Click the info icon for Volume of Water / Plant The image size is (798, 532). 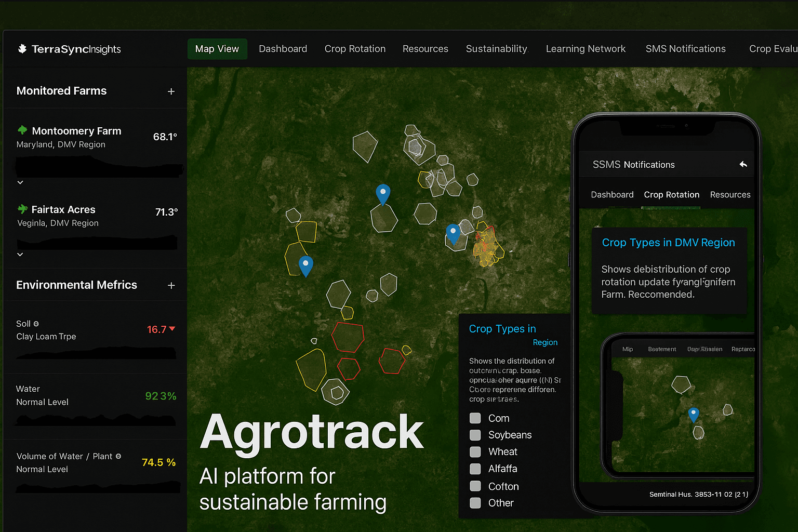[x=118, y=456]
